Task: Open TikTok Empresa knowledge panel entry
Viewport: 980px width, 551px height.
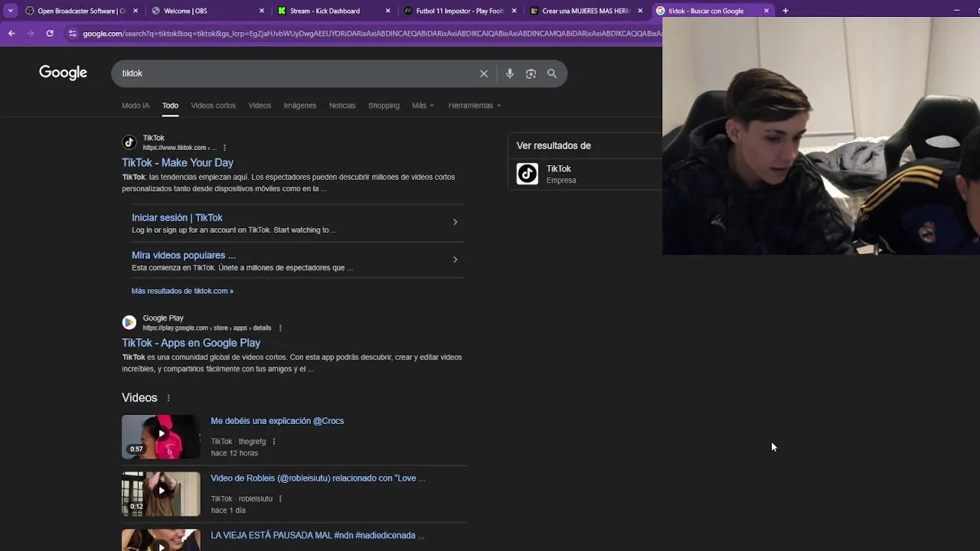Action: click(586, 174)
